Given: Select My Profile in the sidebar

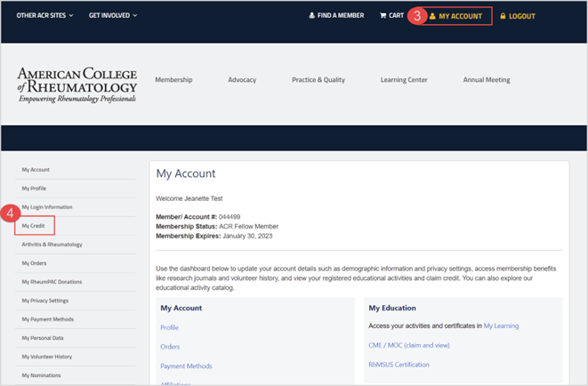Looking at the screenshot, I should 34,189.
